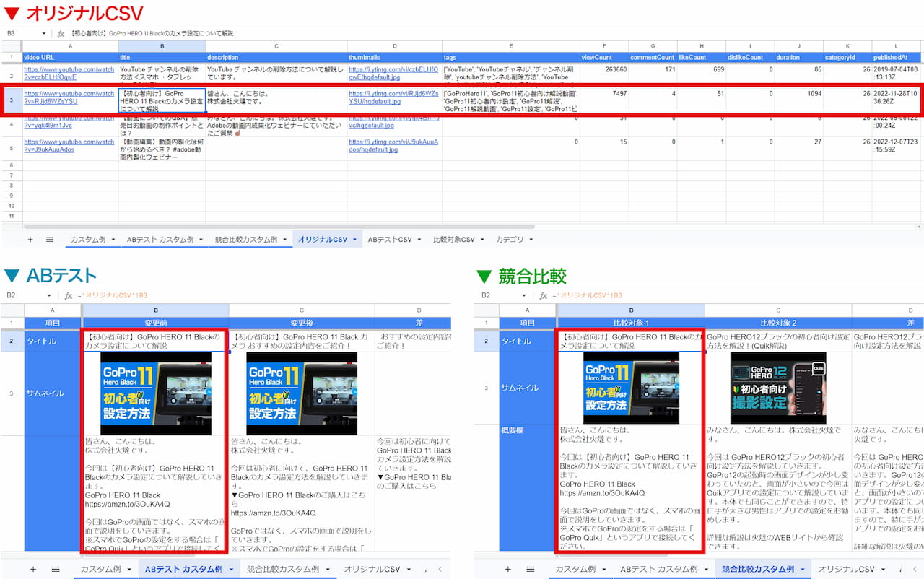The width and height of the screenshot is (924, 579).
Task: Select the カスタム例 tab in the top sheet
Action: point(89,240)
